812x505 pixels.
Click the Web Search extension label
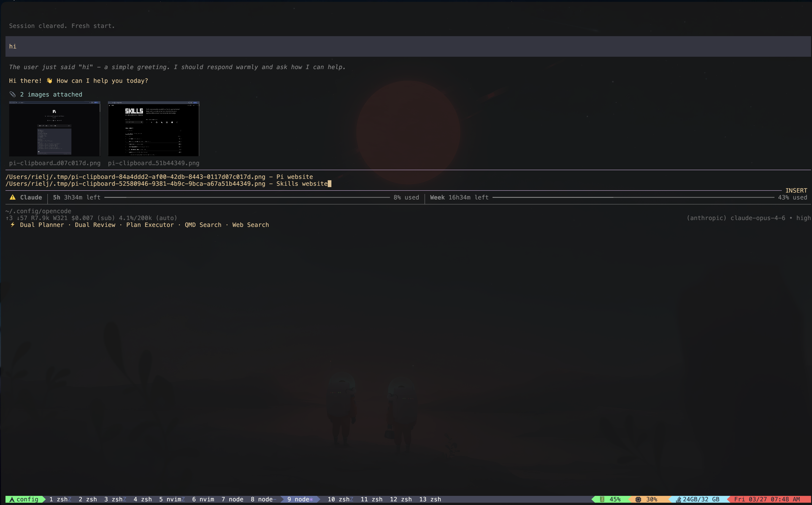click(251, 225)
